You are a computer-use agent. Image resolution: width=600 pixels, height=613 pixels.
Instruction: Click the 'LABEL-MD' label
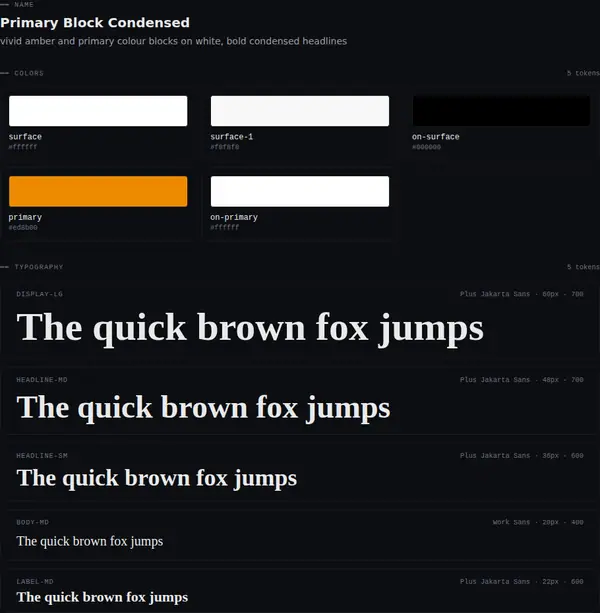[35, 582]
